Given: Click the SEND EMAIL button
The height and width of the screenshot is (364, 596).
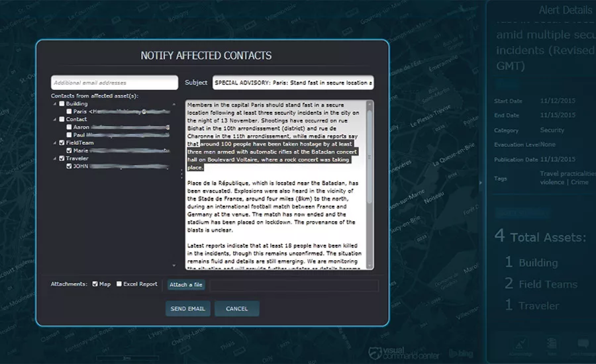Looking at the screenshot, I should 187,308.
